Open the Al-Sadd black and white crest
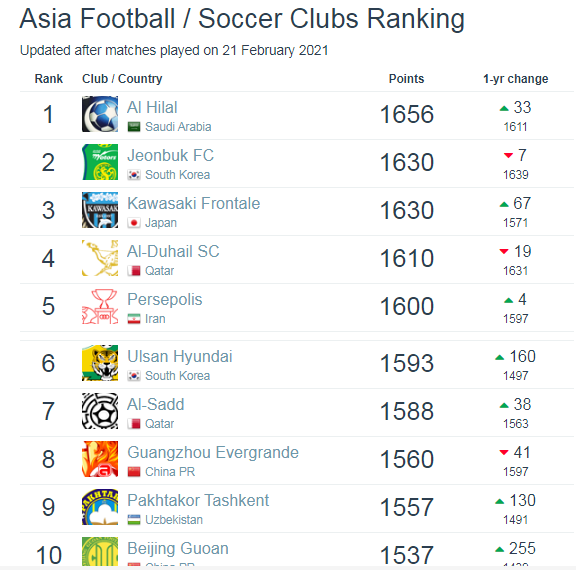The width and height of the screenshot is (576, 570). pyautogui.click(x=100, y=411)
